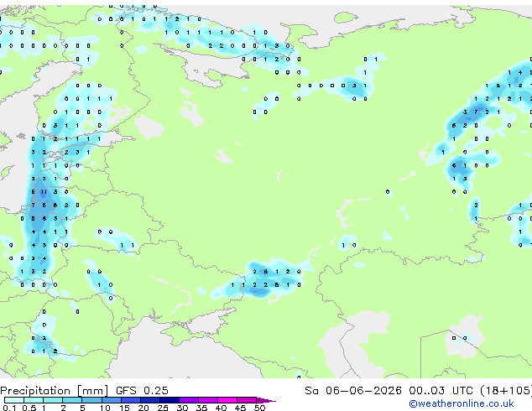Click the arrow tip past 50 on legend
Image resolution: width=532 pixels, height=411 pixels.
[x=268, y=400]
